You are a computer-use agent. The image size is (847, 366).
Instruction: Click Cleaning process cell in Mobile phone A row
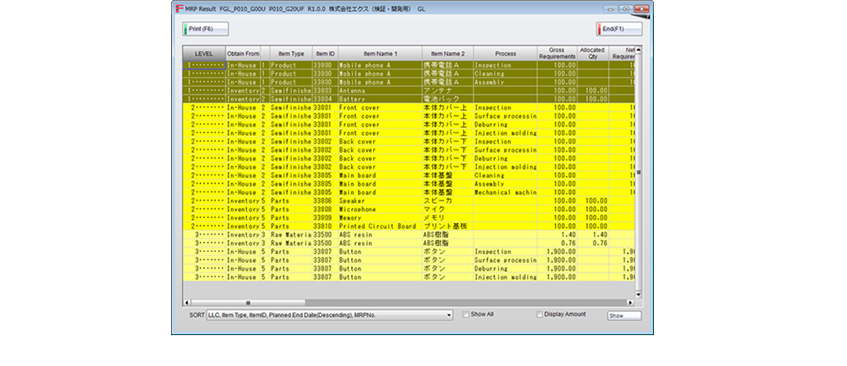[505, 74]
